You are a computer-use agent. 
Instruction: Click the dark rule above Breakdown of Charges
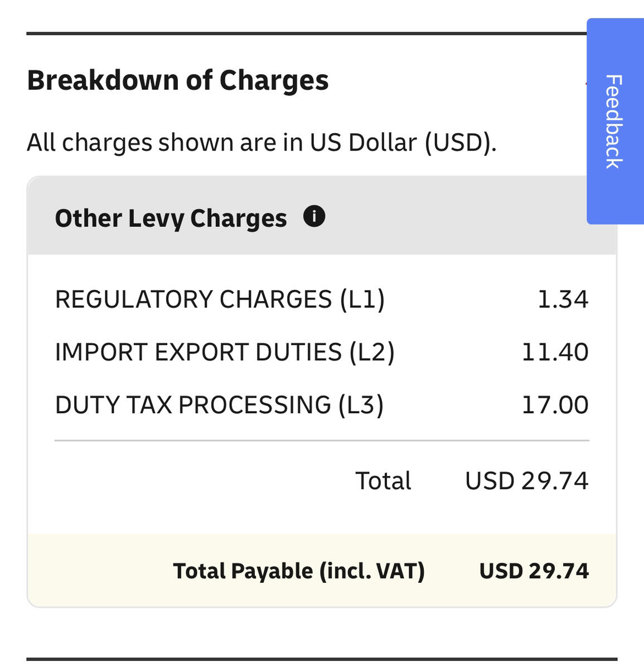tap(306, 33)
